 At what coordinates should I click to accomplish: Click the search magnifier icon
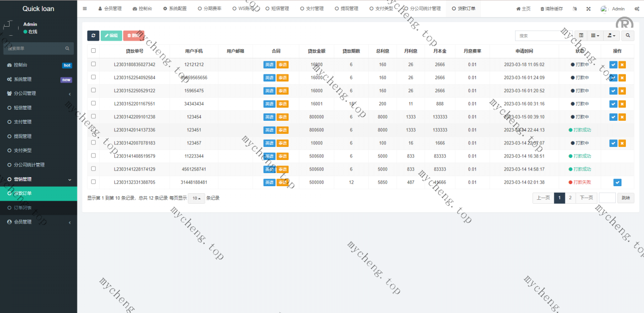[627, 35]
